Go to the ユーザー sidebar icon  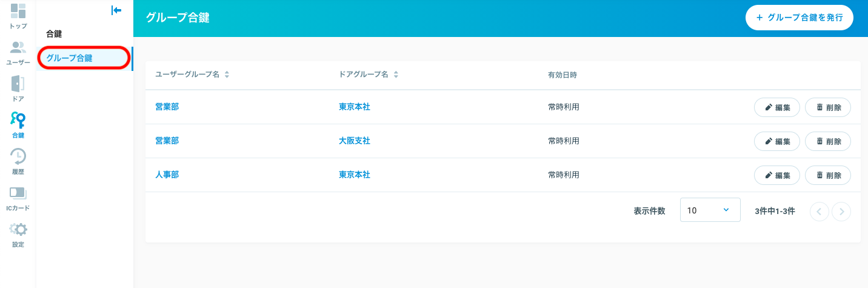click(18, 53)
